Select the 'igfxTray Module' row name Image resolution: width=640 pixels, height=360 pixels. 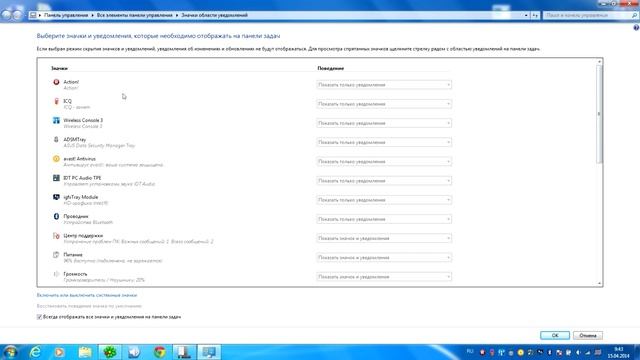pos(80,197)
